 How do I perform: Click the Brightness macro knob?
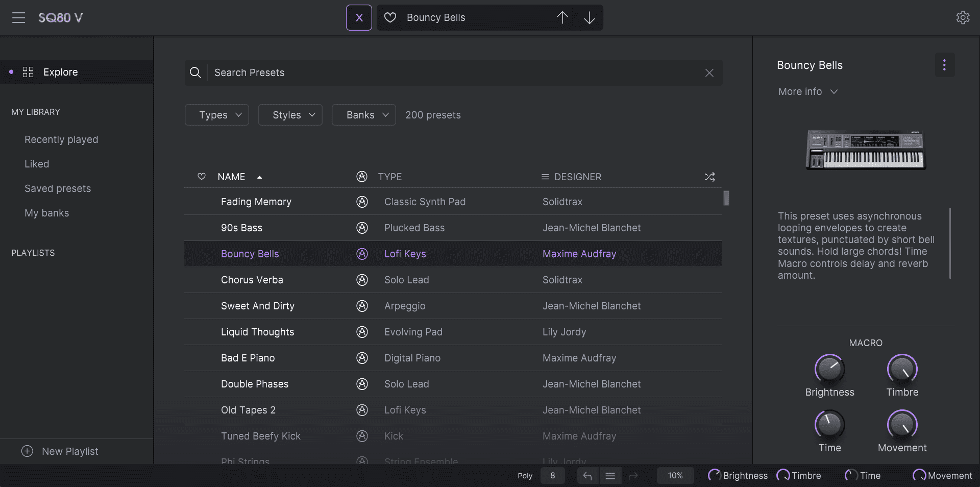pyautogui.click(x=829, y=369)
